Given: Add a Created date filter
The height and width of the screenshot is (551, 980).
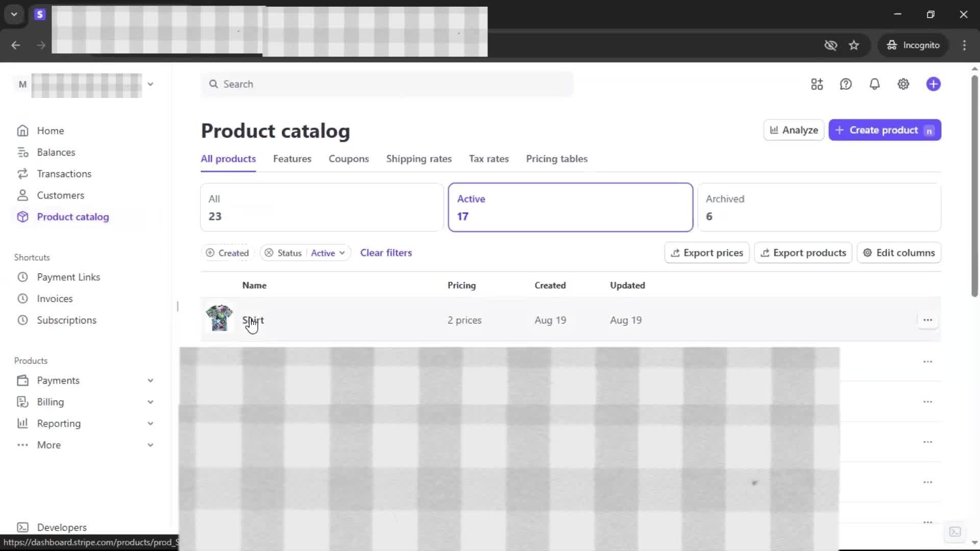Looking at the screenshot, I should pyautogui.click(x=227, y=253).
